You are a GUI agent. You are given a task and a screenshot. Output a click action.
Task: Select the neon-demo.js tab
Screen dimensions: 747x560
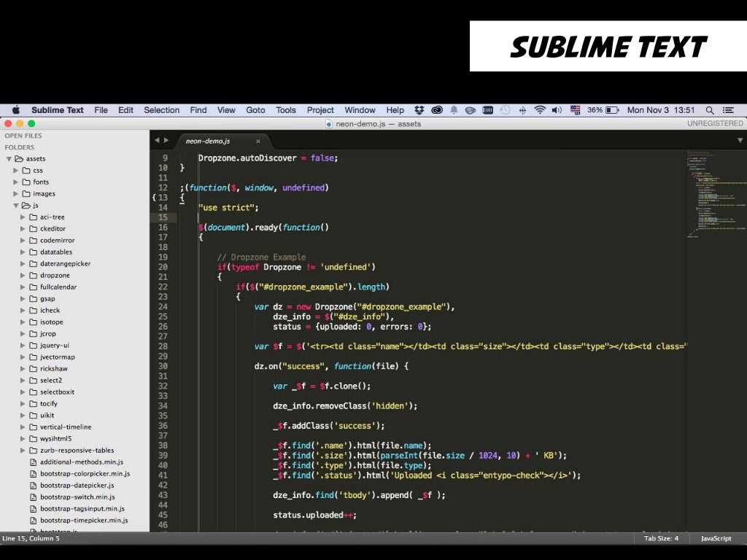(208, 141)
